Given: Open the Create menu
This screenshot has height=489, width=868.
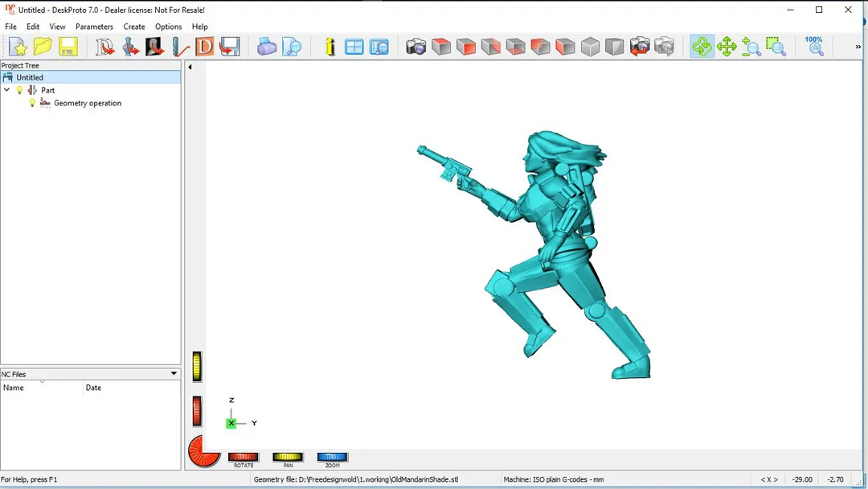Looking at the screenshot, I should point(134,27).
